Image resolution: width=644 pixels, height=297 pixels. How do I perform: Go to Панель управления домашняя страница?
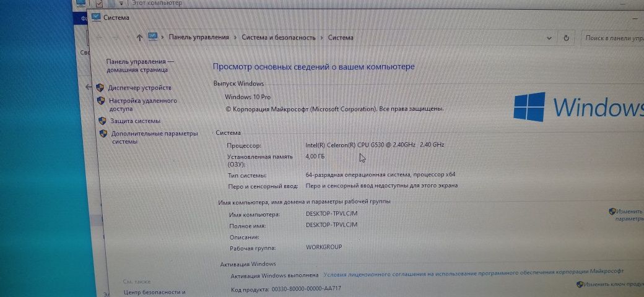tap(140, 66)
